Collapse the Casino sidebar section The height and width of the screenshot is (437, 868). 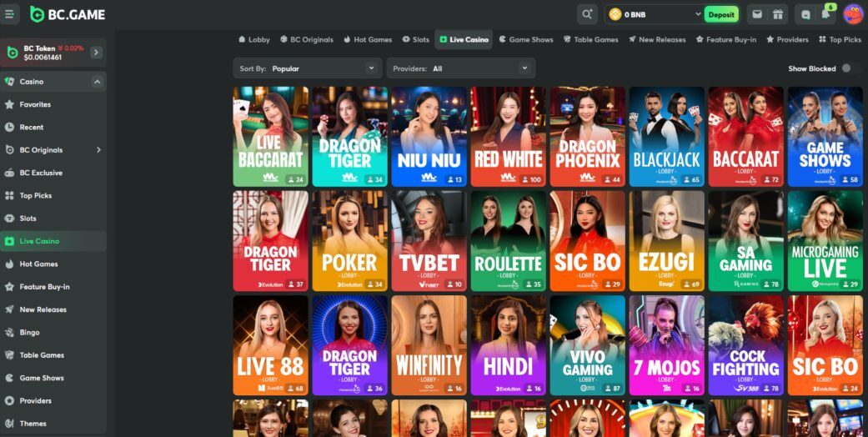click(x=98, y=82)
